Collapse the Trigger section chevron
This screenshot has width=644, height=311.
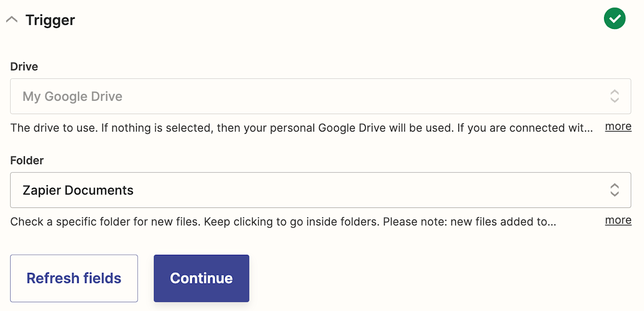tap(11, 20)
